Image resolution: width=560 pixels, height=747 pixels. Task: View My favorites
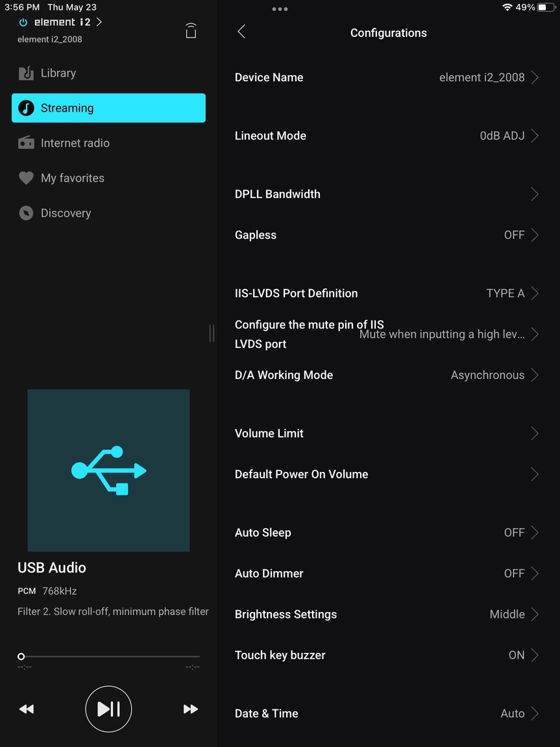tap(71, 178)
